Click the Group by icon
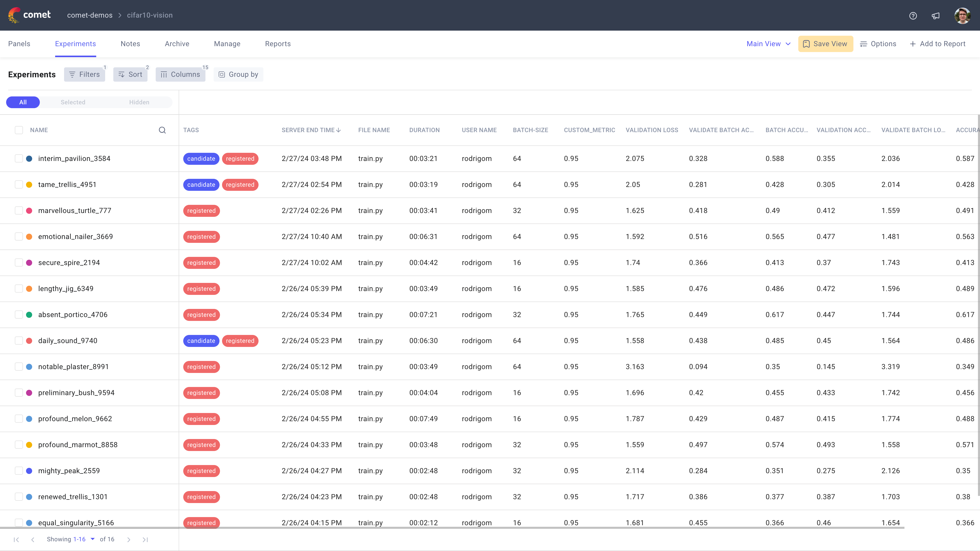Screen dimensions: 980x551 (x=222, y=74)
